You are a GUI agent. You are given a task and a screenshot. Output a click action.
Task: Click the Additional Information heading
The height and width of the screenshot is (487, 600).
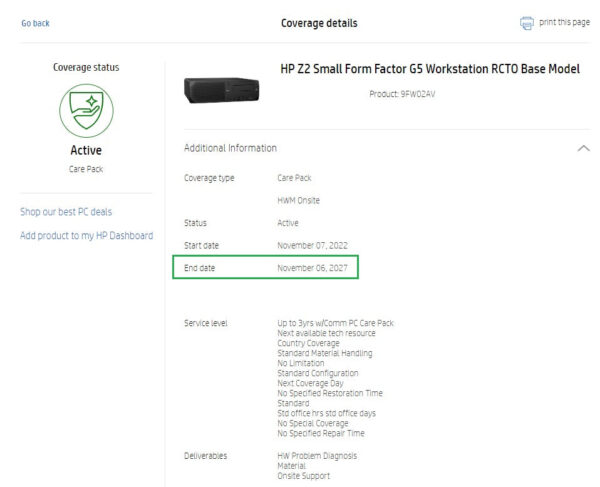230,148
